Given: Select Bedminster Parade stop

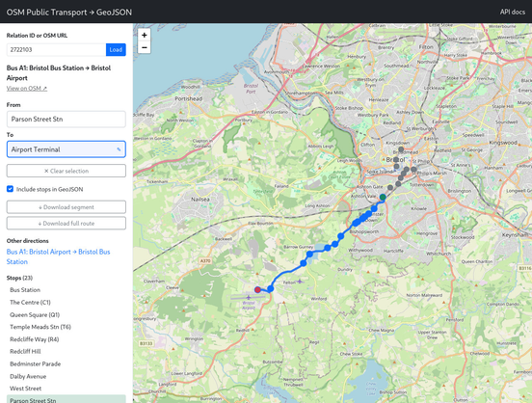Looking at the screenshot, I should (x=66, y=364).
